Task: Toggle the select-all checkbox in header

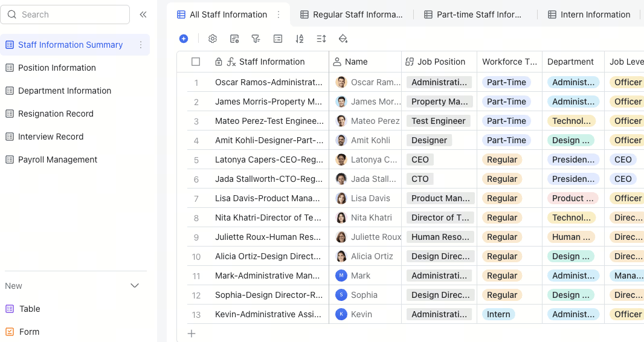Action: click(x=196, y=62)
